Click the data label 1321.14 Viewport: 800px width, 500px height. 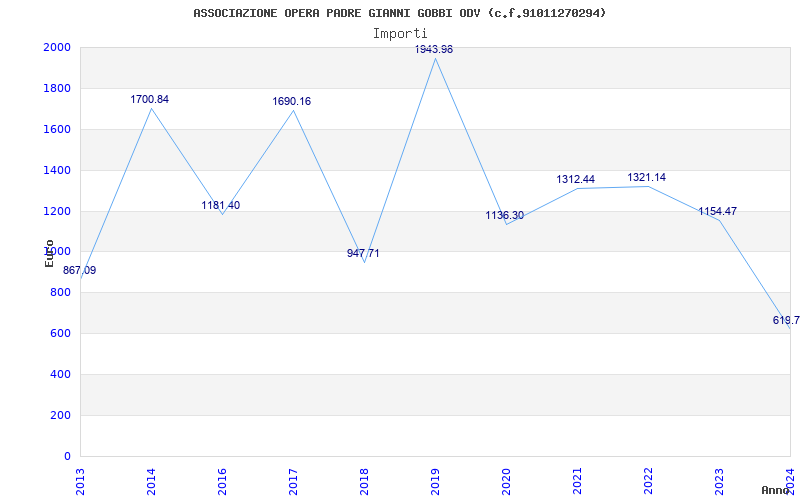646,178
